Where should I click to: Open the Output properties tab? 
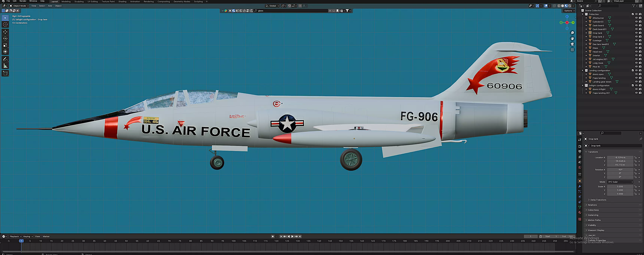(x=580, y=151)
